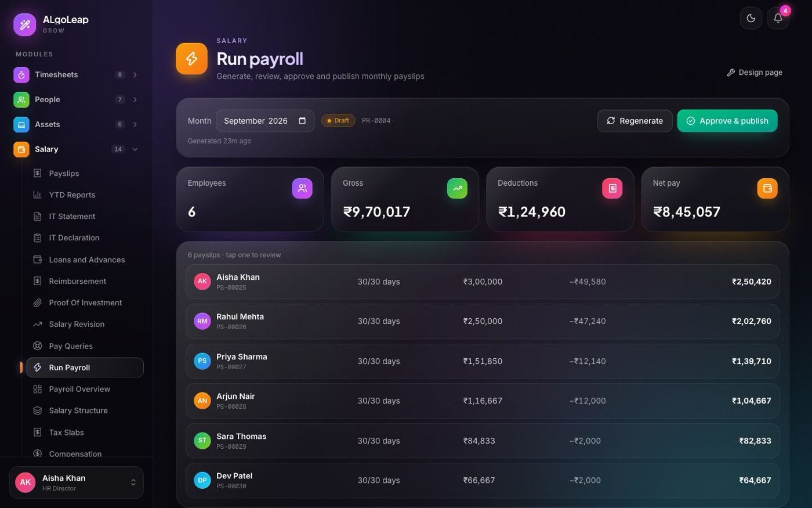
Task: Open the calendar picker icon in Month field
Action: tap(302, 121)
